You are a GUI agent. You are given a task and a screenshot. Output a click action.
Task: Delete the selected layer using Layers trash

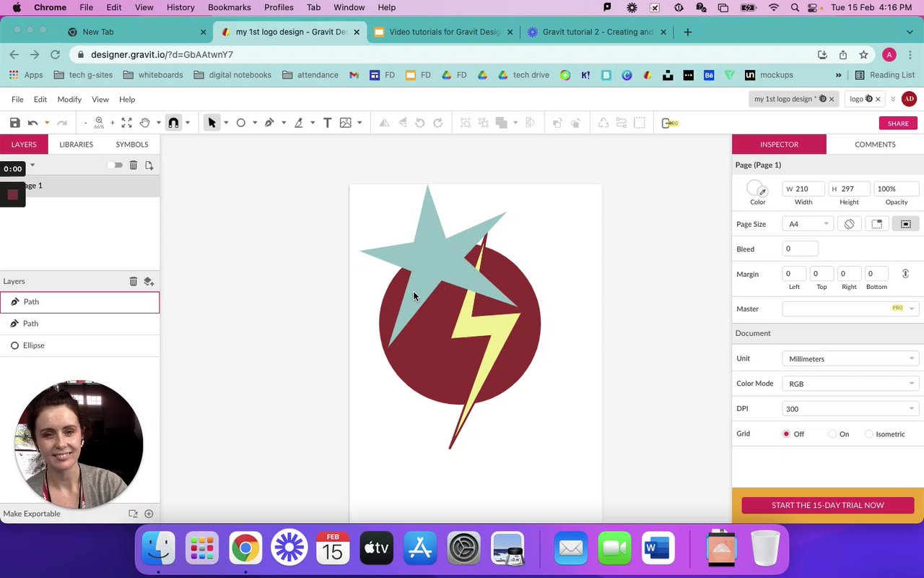(x=134, y=281)
